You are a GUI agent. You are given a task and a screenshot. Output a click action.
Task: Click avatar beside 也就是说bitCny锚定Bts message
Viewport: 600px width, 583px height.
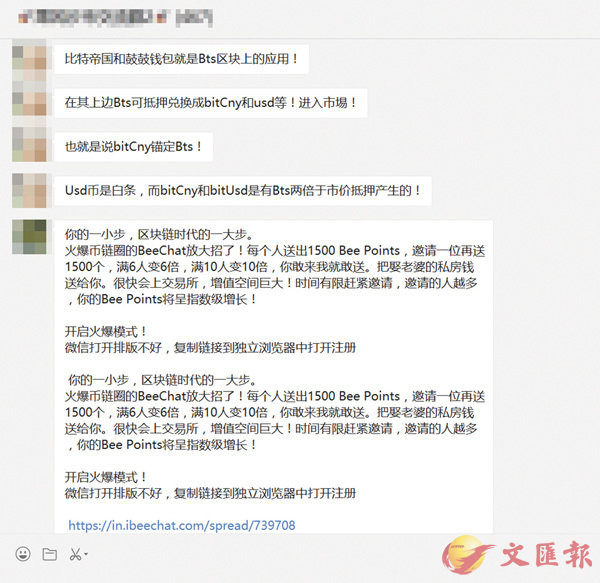click(x=29, y=145)
